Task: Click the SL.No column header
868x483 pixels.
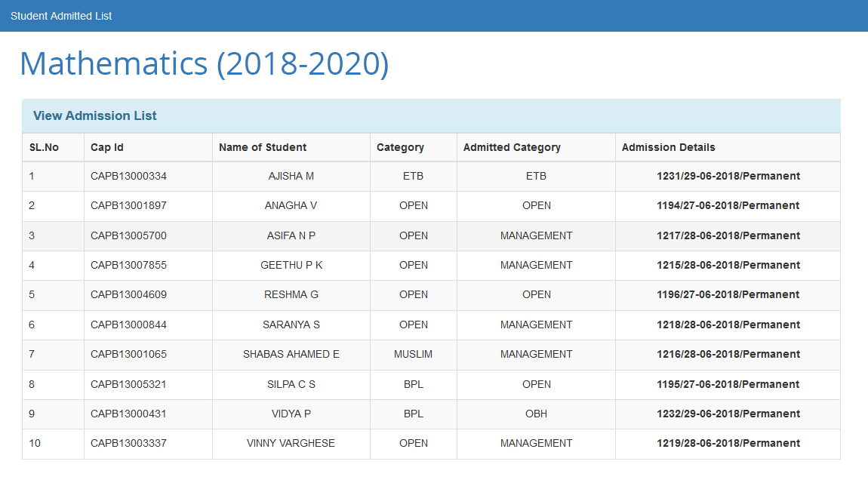Action: pyautogui.click(x=44, y=147)
